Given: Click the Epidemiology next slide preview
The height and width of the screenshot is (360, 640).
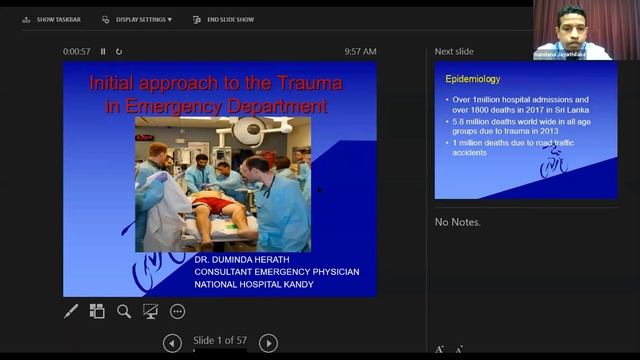Looking at the screenshot, I should (526, 131).
